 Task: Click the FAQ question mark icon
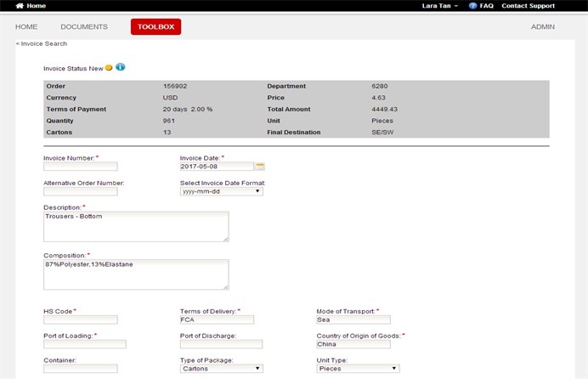[x=473, y=6]
